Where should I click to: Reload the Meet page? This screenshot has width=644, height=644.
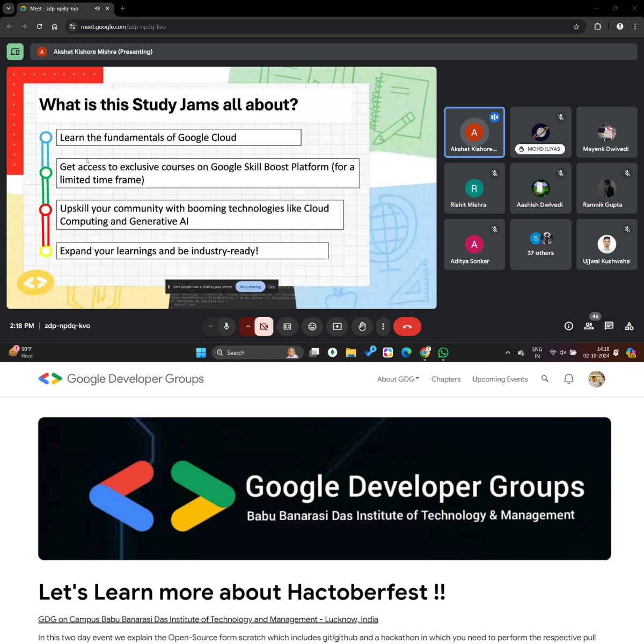39,26
